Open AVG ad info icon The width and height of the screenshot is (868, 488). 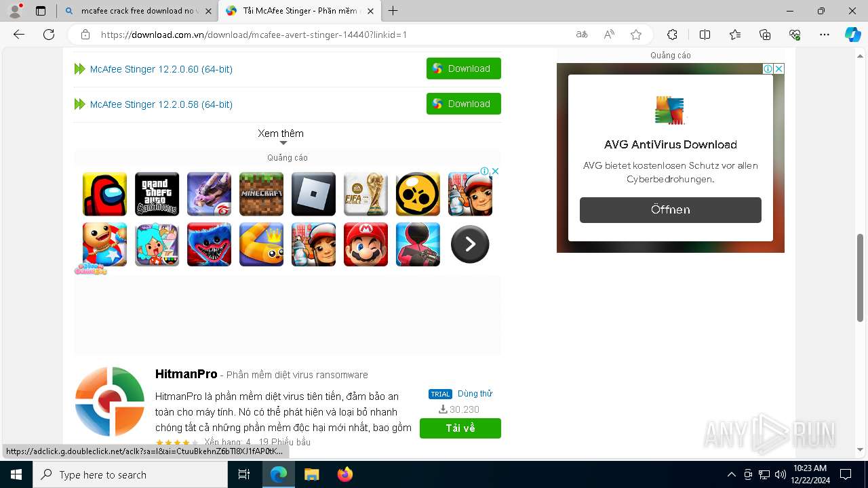768,68
